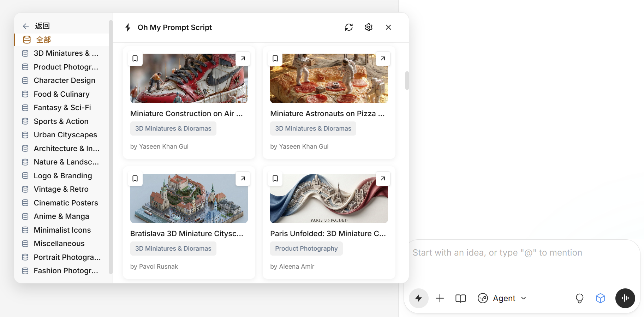Open the settings gear in Oh My Prompt Script
Screen dimensions: 644x317
[369, 27]
